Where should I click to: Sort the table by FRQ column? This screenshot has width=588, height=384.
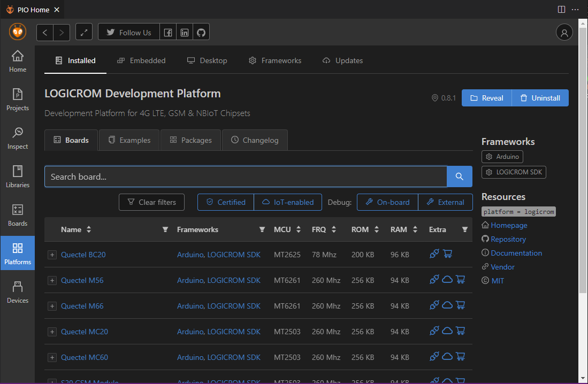(334, 229)
